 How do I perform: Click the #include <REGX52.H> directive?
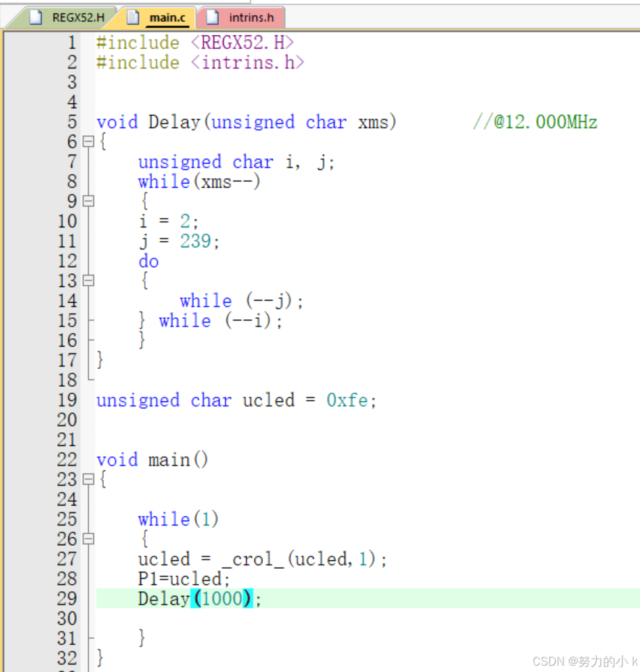pos(194,43)
